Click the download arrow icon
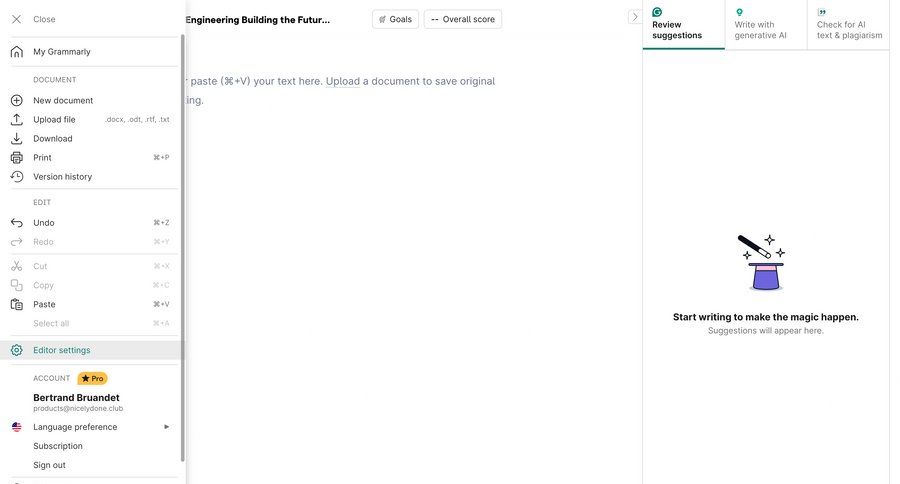The height and width of the screenshot is (484, 900). pos(17,138)
